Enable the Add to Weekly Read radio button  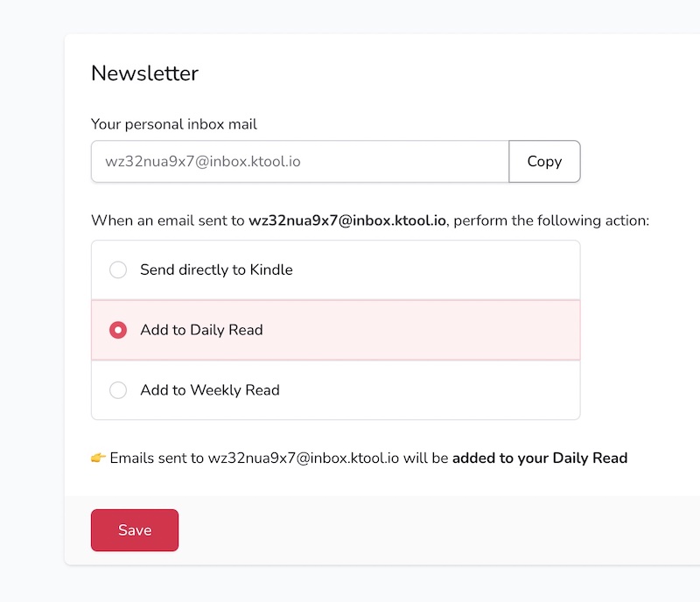click(118, 390)
